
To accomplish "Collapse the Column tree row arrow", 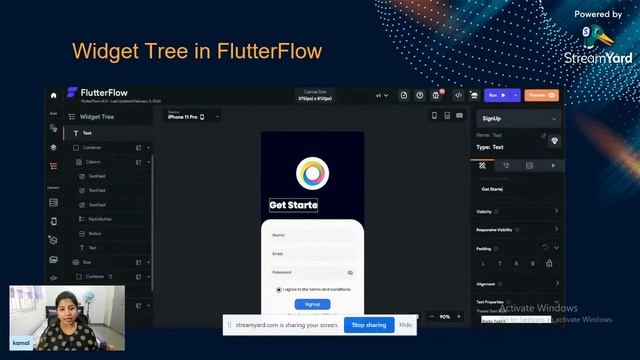I will coord(148,162).
